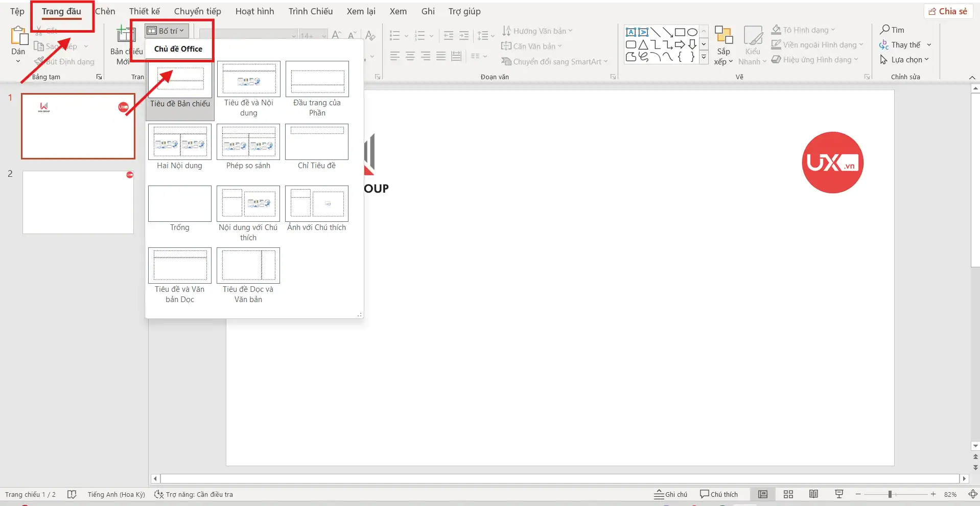Toggle the Ghi chú notes pane
Viewport: 980px width, 506px height.
(670, 494)
